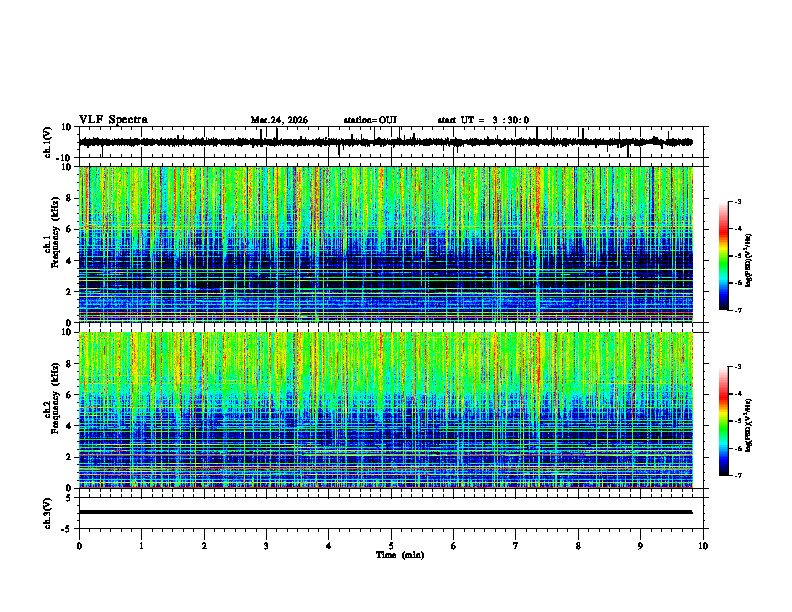Click the "-7" label on ch.1 color bar
This screenshot has height=612, width=792.
[x=738, y=310]
